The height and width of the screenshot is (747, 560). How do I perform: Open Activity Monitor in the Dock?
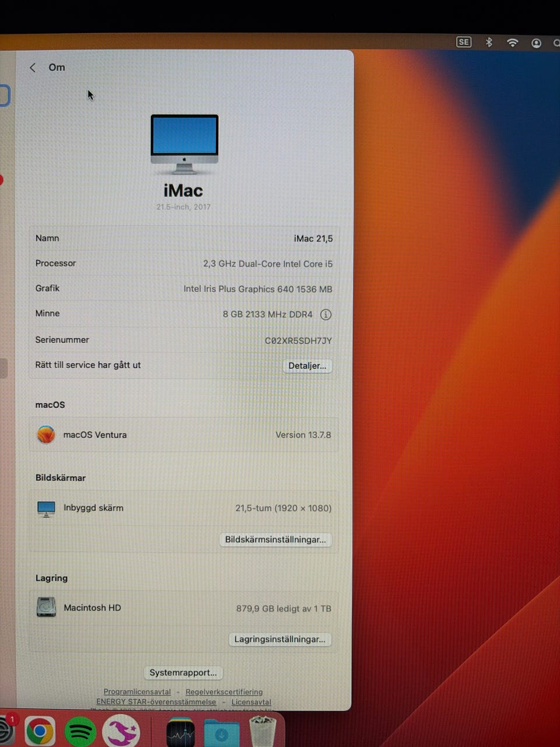[181, 732]
